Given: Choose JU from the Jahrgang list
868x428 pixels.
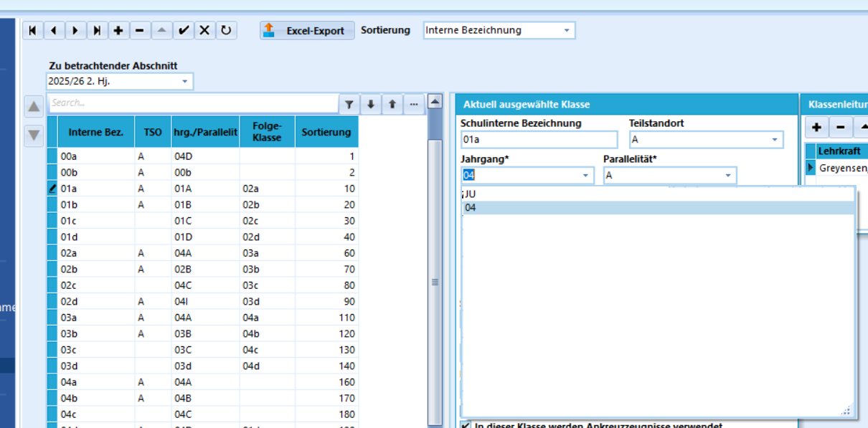Looking at the screenshot, I should click(658, 194).
